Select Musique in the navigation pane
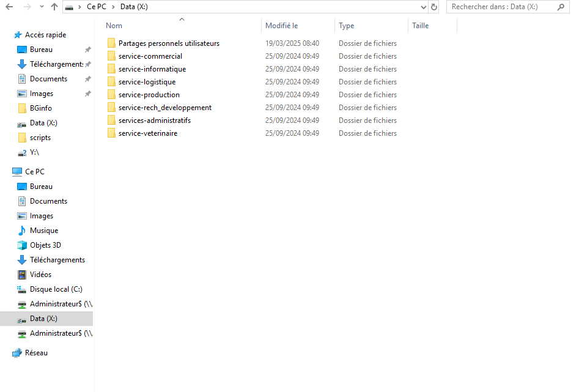 44,231
